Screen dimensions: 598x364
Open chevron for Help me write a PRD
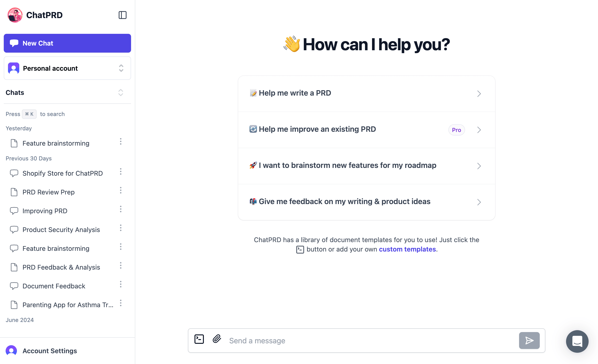[x=479, y=94]
